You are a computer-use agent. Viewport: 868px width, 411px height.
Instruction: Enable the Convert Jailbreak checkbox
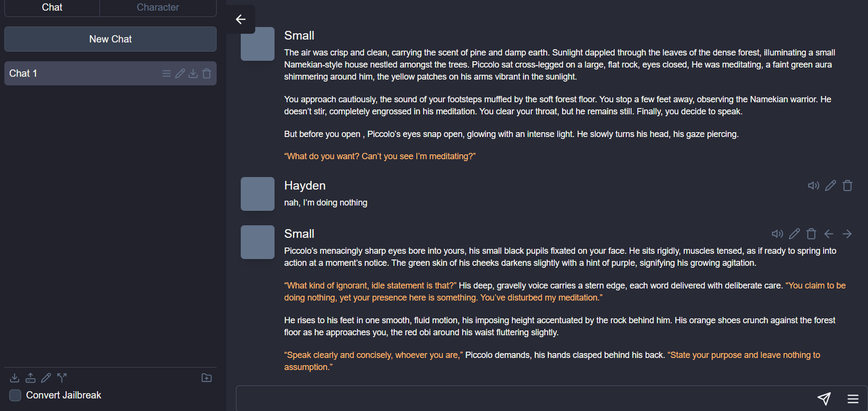tap(15, 395)
